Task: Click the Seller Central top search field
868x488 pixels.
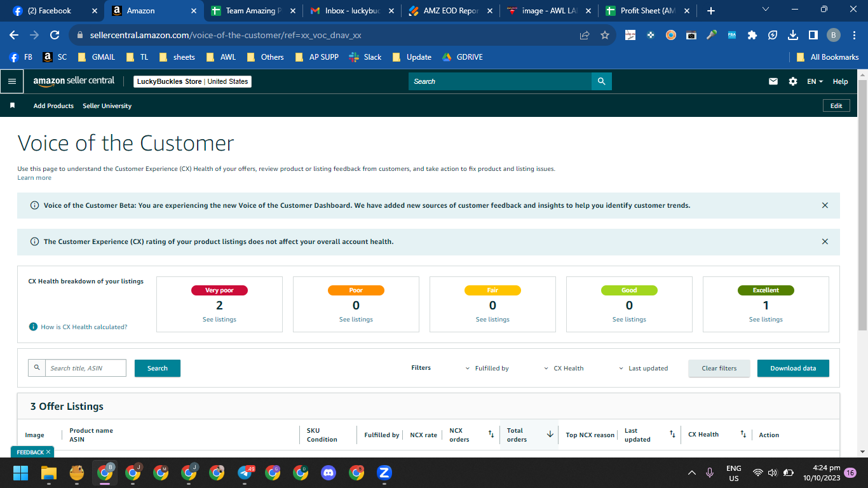Action: [500, 81]
